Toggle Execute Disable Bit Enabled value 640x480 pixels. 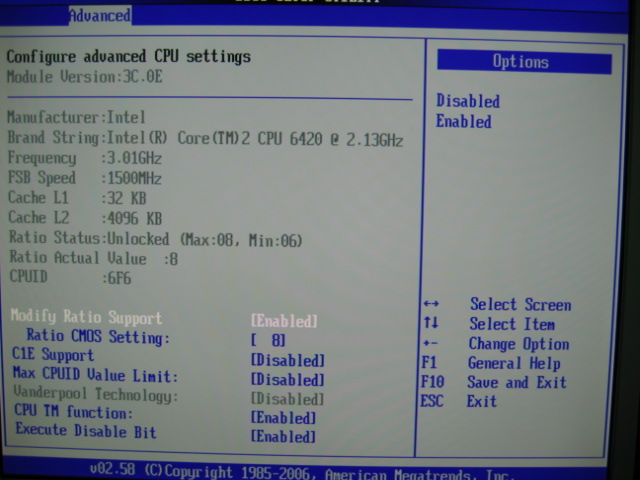(x=284, y=436)
